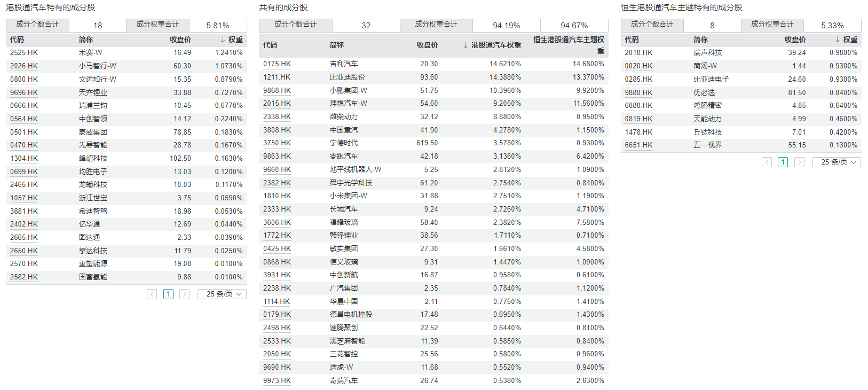Select 禾赛-W name cell
This screenshot has width=868, height=390.
click(x=91, y=53)
